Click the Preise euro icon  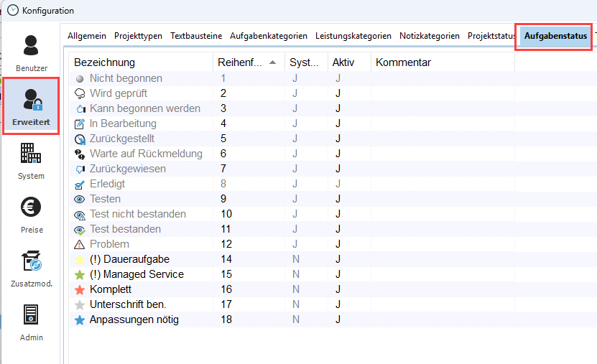click(31, 213)
